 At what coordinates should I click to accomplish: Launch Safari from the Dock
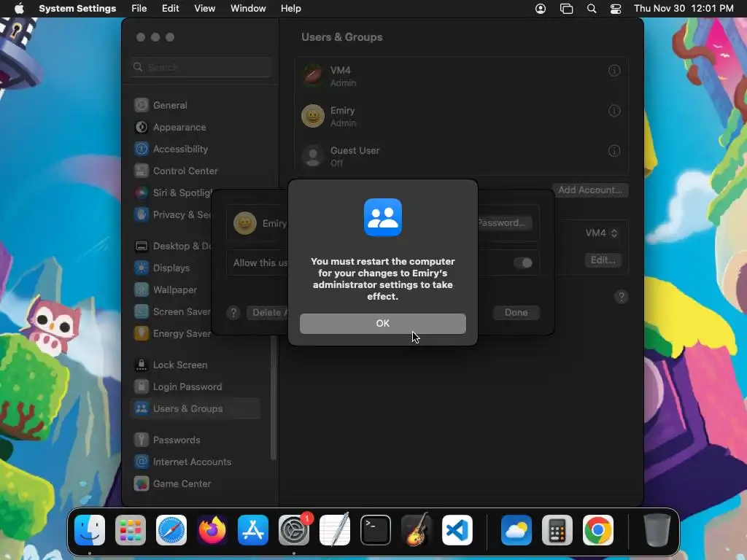pyautogui.click(x=171, y=530)
